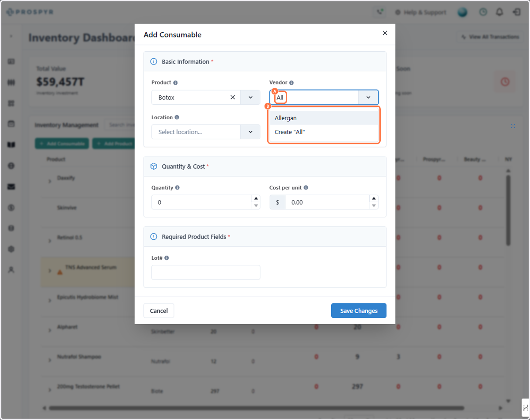
Task: Show info tooltip next to Cost per unit
Action: 306,188
